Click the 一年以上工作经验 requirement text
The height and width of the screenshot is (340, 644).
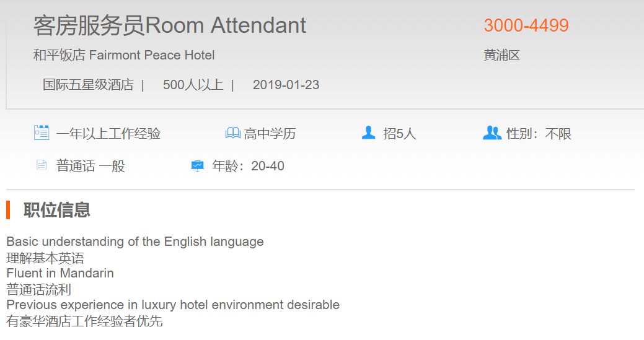[108, 133]
